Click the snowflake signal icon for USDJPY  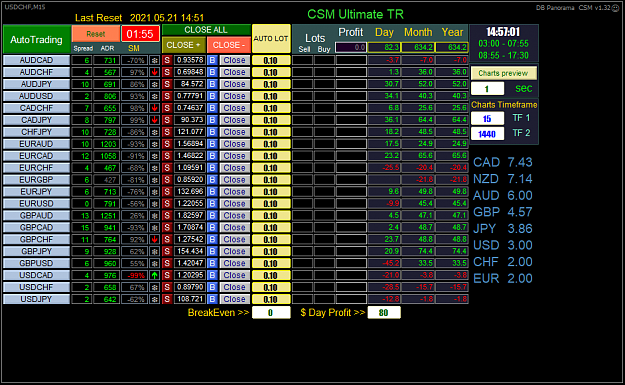(x=155, y=299)
